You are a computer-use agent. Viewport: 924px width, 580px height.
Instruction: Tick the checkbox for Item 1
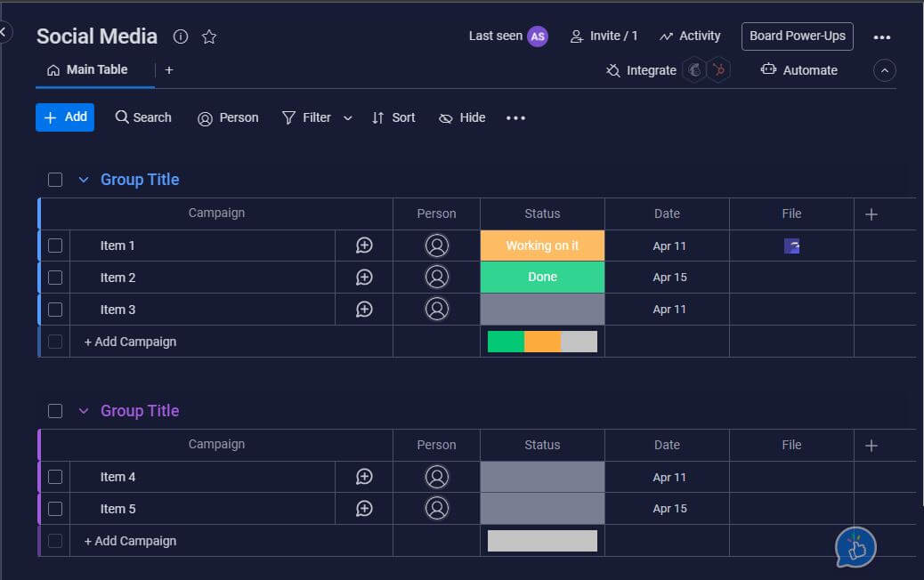(55, 246)
